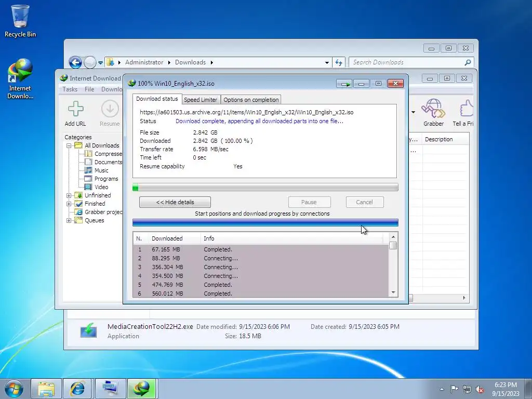Open the address bar history dropdown arrow
Screen dimensions: 532x399
click(x=327, y=63)
